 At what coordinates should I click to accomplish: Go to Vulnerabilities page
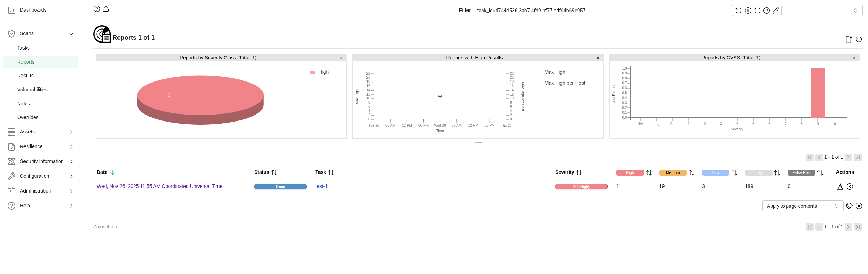tap(32, 90)
